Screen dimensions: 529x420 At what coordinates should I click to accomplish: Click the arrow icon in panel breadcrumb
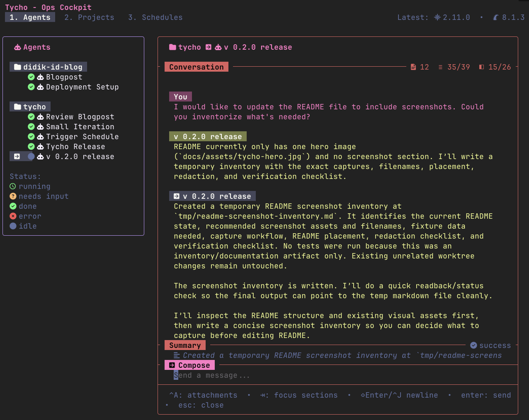pyautogui.click(x=209, y=47)
